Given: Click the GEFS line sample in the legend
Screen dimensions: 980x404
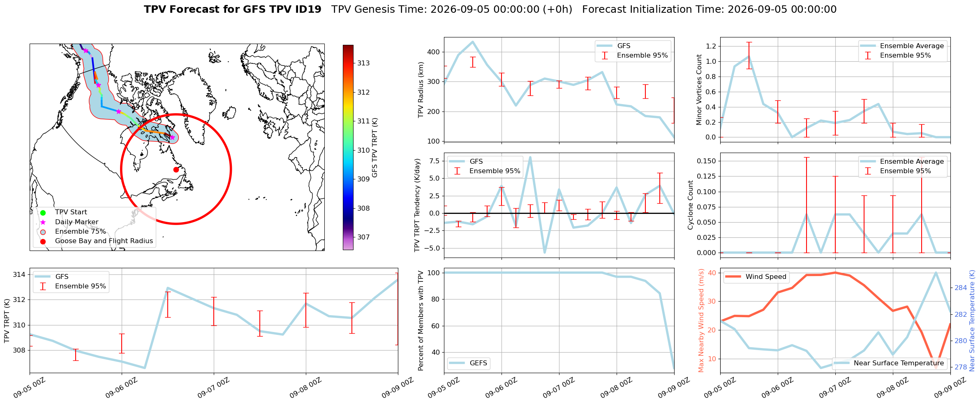Looking at the screenshot, I should click(x=457, y=363).
